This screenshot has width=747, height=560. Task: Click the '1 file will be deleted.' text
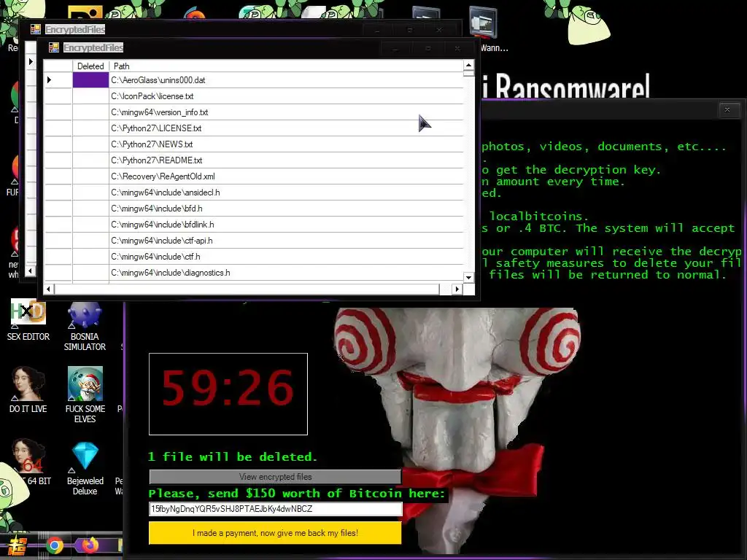(x=233, y=456)
